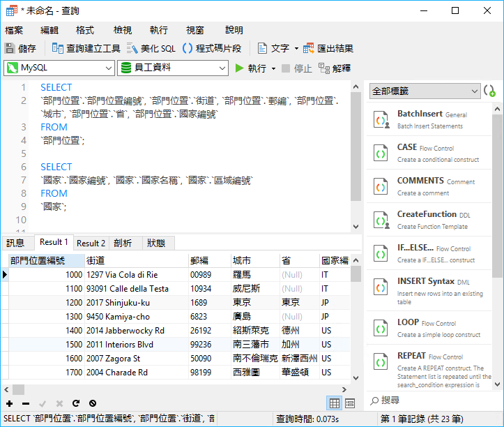Click the 郵編 column header
504x427 pixels.
(210, 261)
